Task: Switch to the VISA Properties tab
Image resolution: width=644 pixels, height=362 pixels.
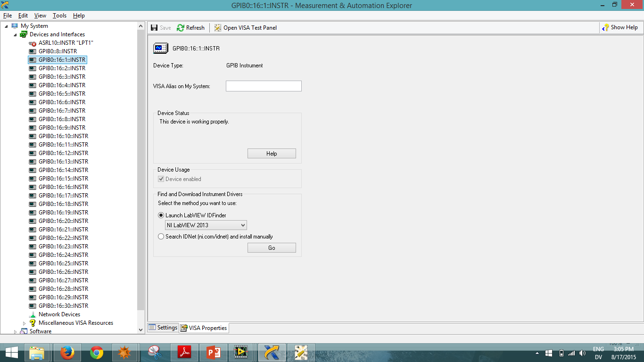Action: click(204, 328)
